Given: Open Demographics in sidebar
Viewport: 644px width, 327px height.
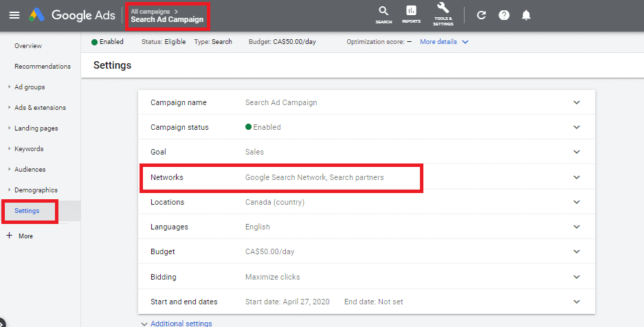Looking at the screenshot, I should pyautogui.click(x=36, y=190).
